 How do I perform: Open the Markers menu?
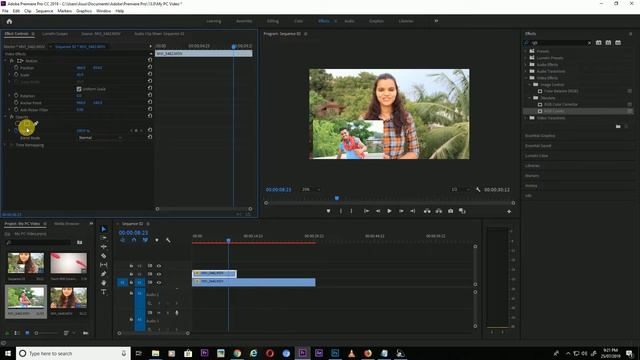coord(64,11)
